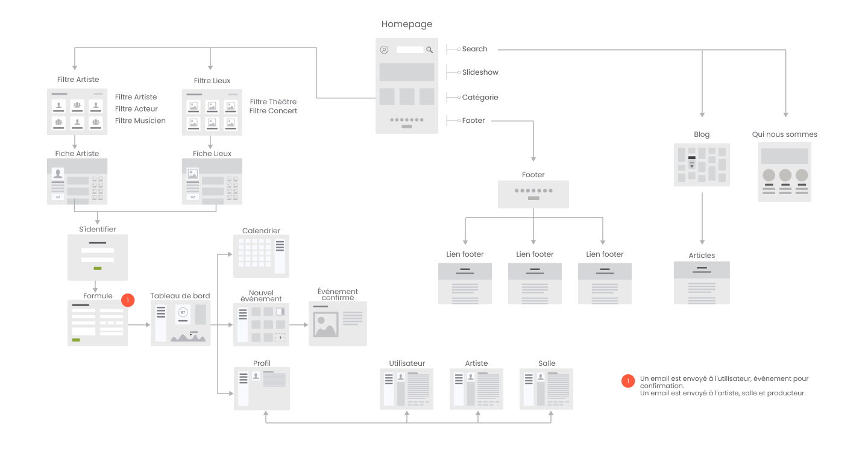Click the picture placeholder icon in Événement confirmé
868x452 pixels.
point(325,325)
